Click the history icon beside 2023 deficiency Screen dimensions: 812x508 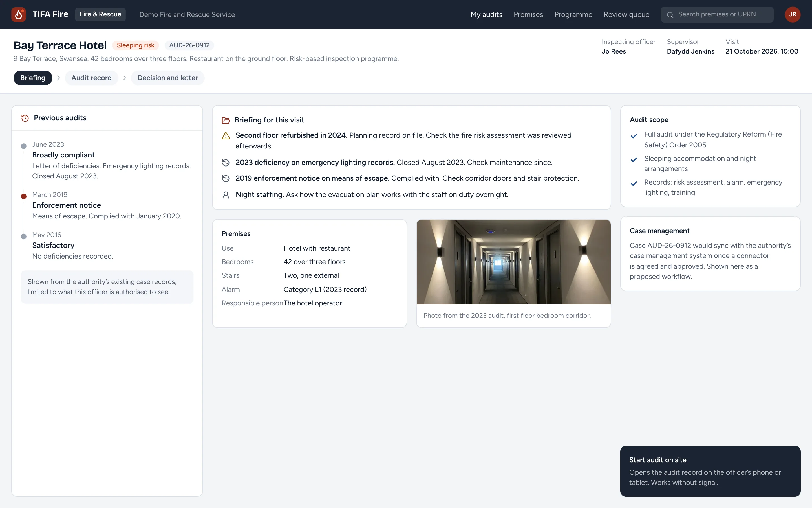click(226, 163)
